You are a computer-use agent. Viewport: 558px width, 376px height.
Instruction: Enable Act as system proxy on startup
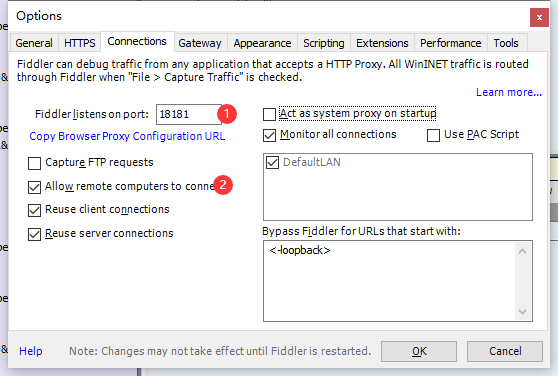(x=269, y=115)
